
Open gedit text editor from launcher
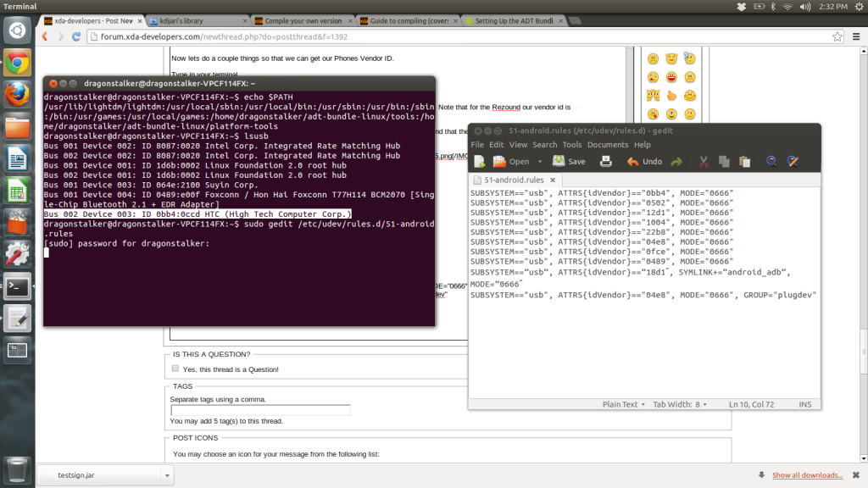[17, 319]
